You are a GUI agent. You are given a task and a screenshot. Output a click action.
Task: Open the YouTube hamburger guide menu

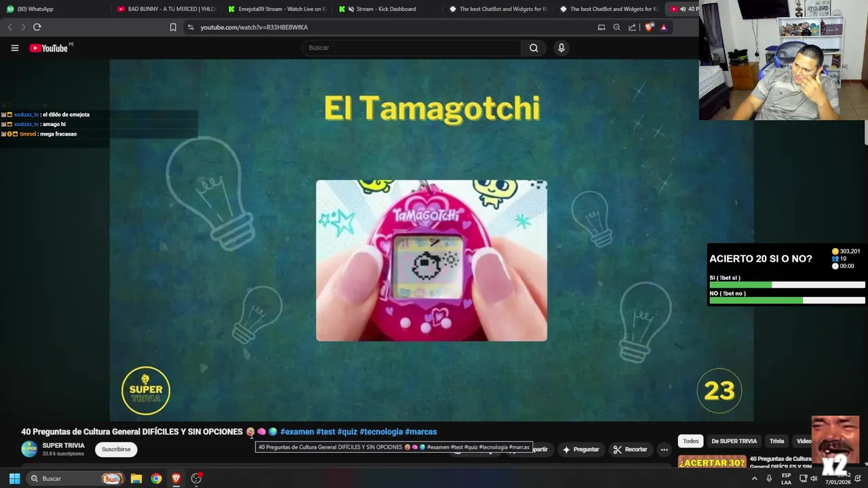point(15,48)
